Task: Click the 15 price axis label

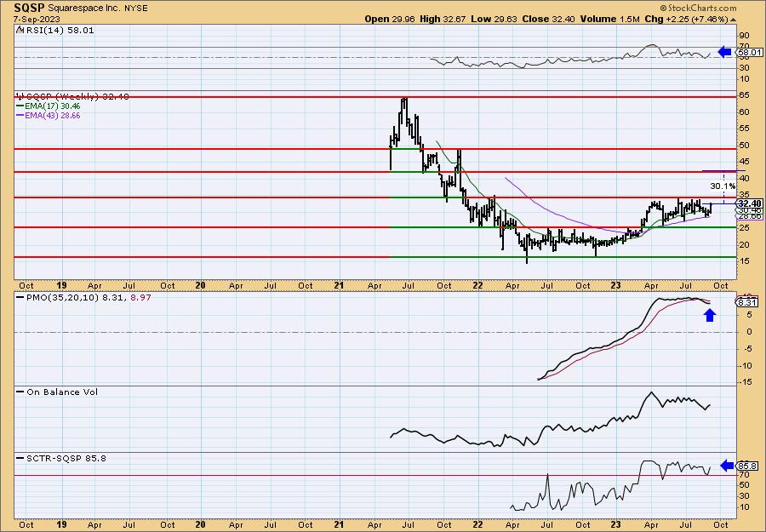Action: (745, 261)
